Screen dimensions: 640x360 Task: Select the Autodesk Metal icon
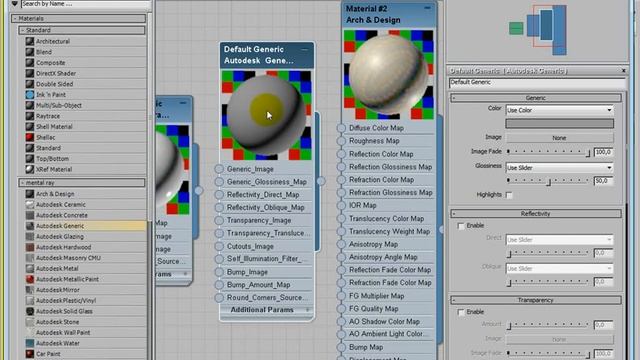[x=30, y=268]
